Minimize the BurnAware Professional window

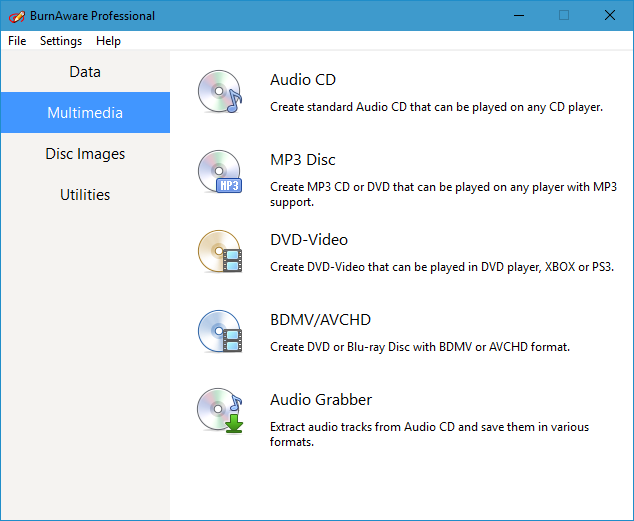519,16
